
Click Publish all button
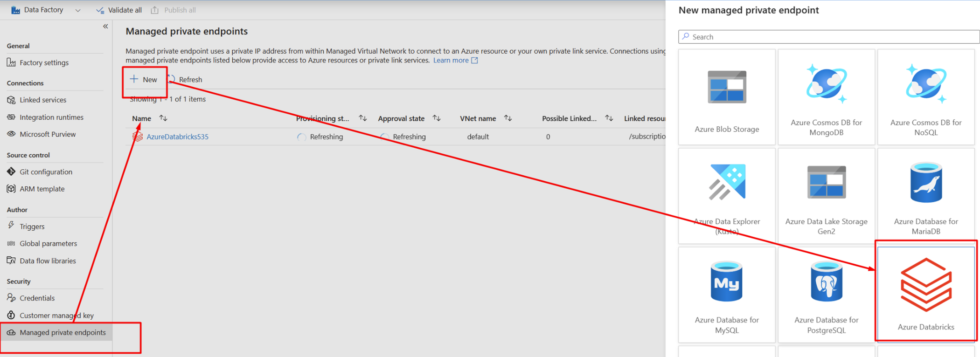[x=174, y=10]
